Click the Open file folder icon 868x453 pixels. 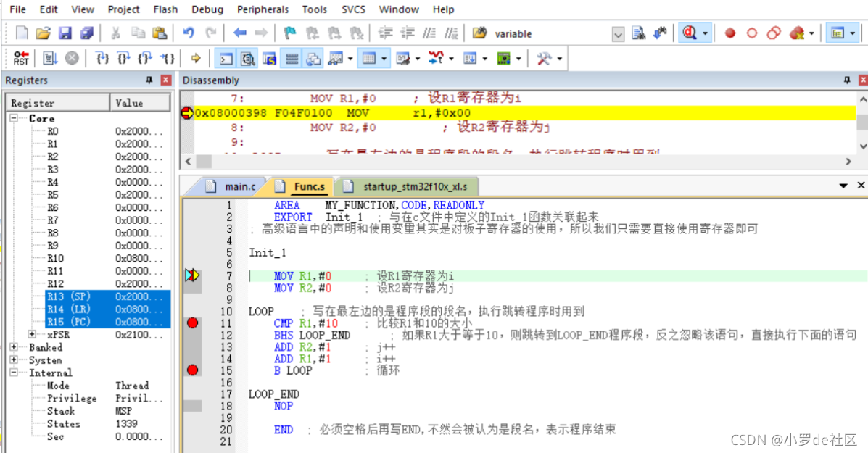(44, 33)
